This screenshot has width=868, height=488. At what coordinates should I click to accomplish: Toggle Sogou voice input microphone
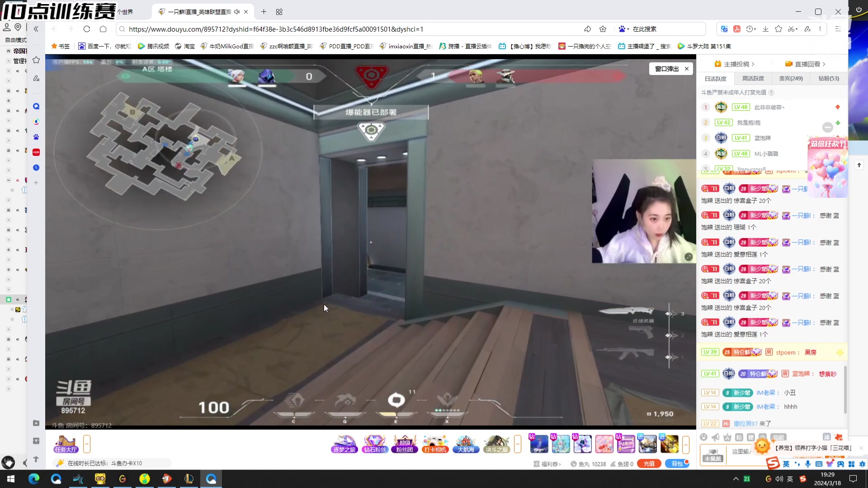808,464
